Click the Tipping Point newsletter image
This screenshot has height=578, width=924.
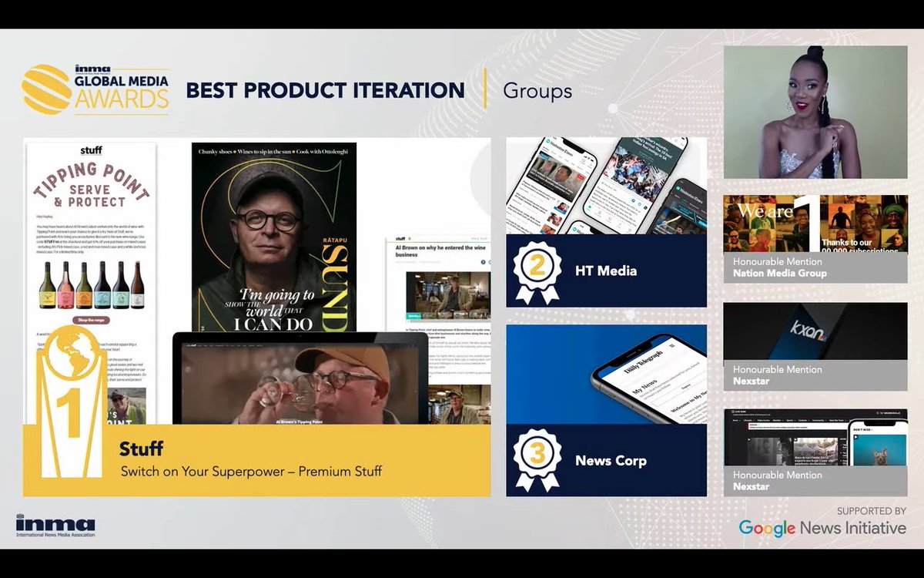point(92,283)
